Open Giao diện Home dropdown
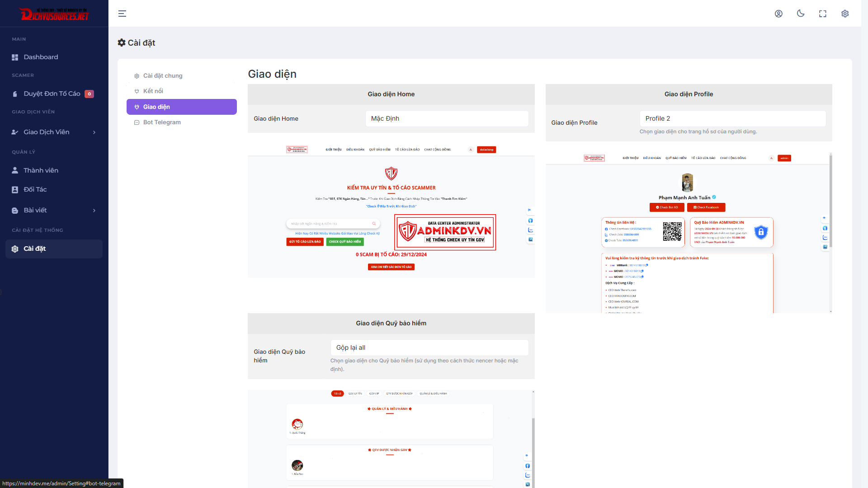 pyautogui.click(x=447, y=118)
